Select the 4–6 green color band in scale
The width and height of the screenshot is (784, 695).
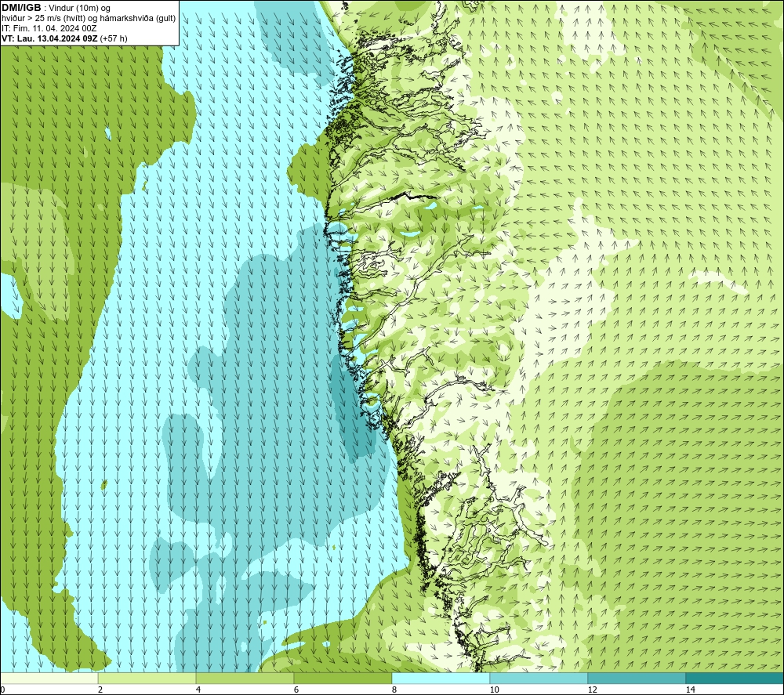245,679
